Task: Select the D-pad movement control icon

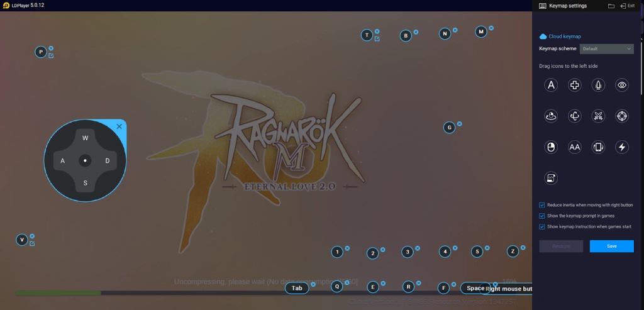Action: 574,86
